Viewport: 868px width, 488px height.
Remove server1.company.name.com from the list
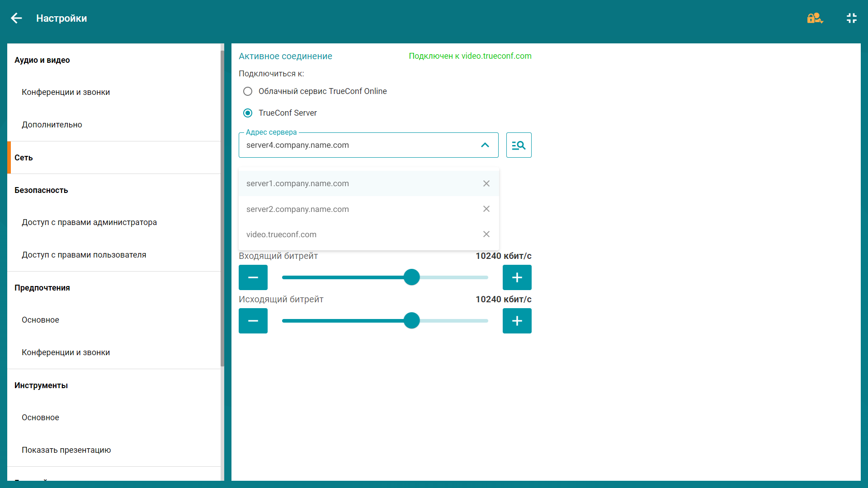coord(486,183)
